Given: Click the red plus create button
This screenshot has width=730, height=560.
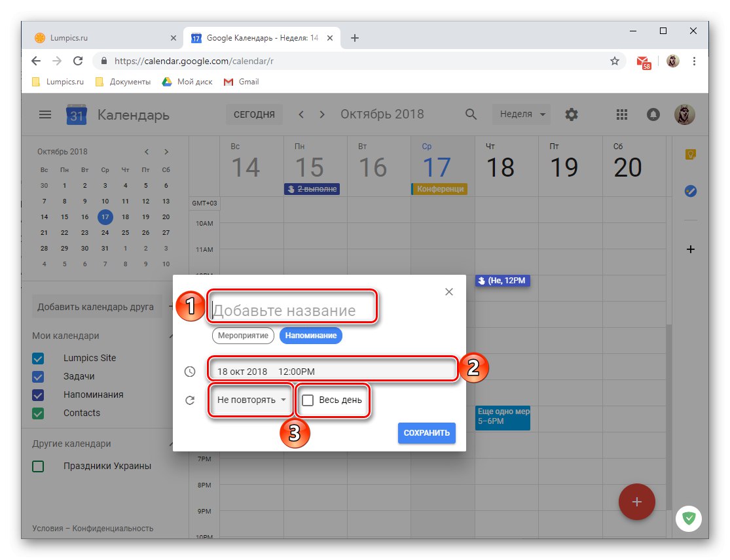Looking at the screenshot, I should click(x=636, y=502).
